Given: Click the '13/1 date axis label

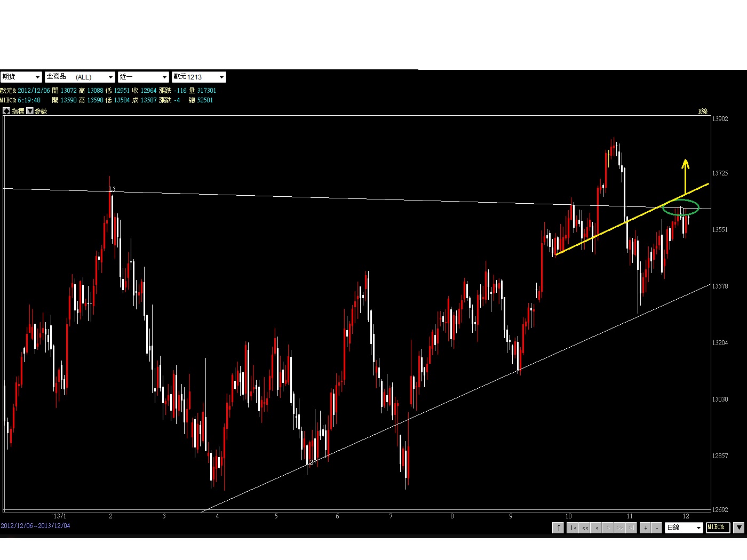Looking at the screenshot, I should pos(59,516).
